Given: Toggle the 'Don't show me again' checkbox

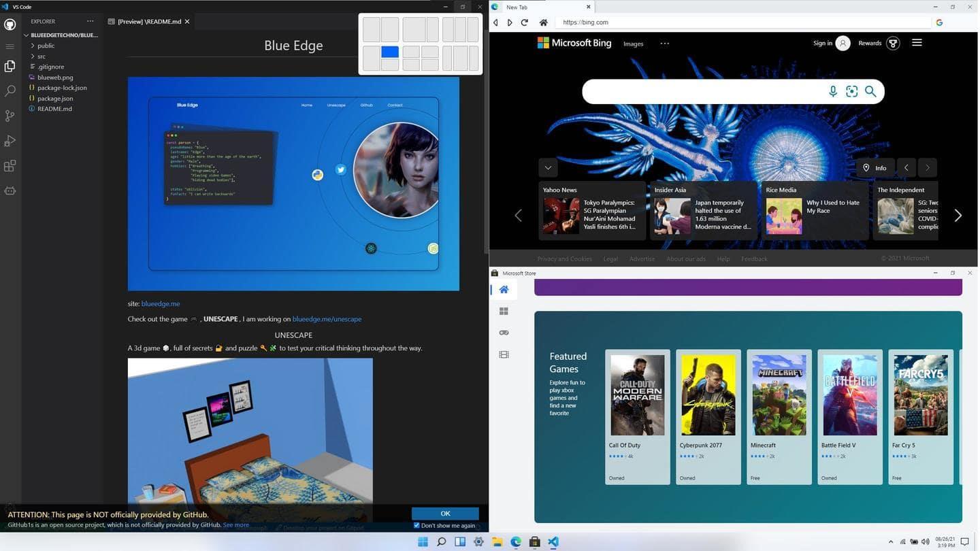Looking at the screenshot, I should pos(416,525).
